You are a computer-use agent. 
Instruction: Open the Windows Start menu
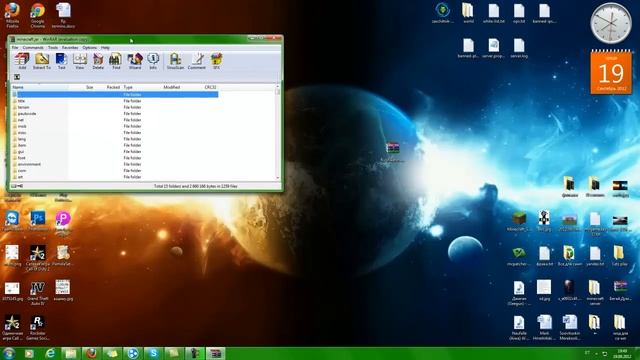[9, 353]
